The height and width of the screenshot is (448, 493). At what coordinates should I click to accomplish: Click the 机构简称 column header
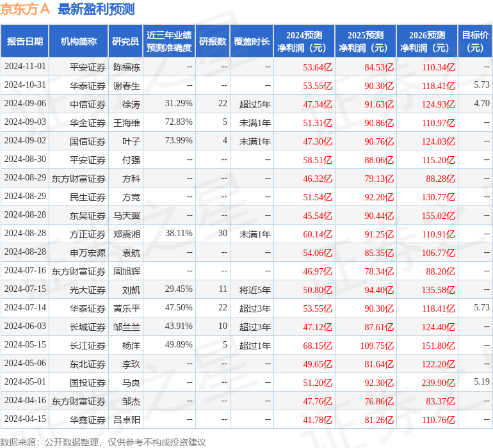[x=79, y=41]
